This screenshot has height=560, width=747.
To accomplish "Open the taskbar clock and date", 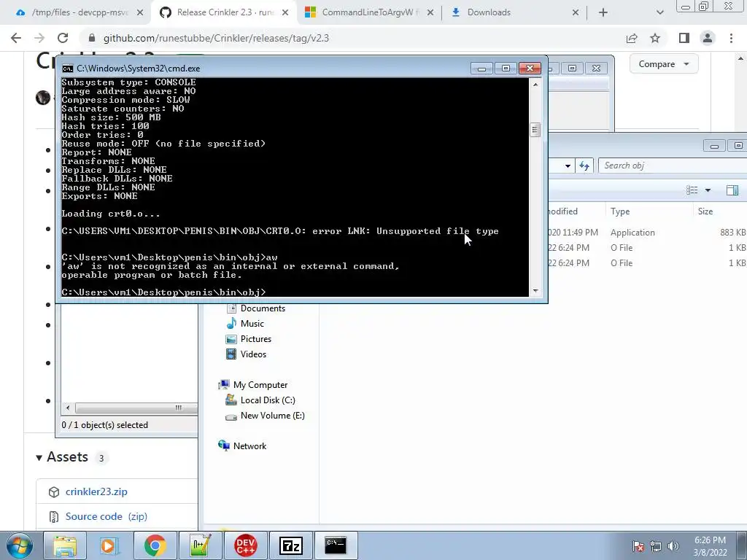I will click(710, 546).
